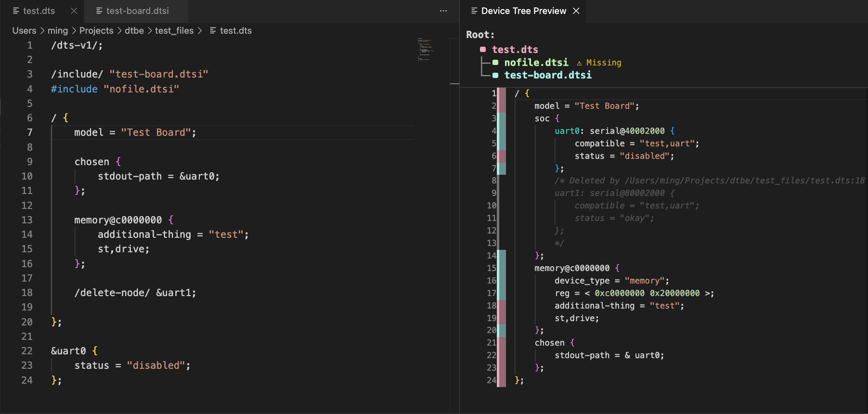This screenshot has height=414, width=868.
Task: Click the Users breadcrumb segment
Action: pos(24,30)
